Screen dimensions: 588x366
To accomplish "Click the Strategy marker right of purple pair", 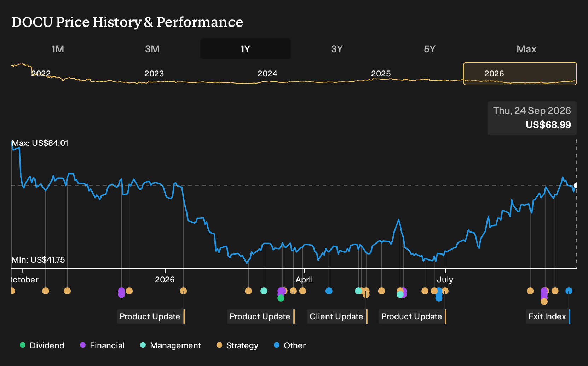I will pyautogui.click(x=129, y=291).
